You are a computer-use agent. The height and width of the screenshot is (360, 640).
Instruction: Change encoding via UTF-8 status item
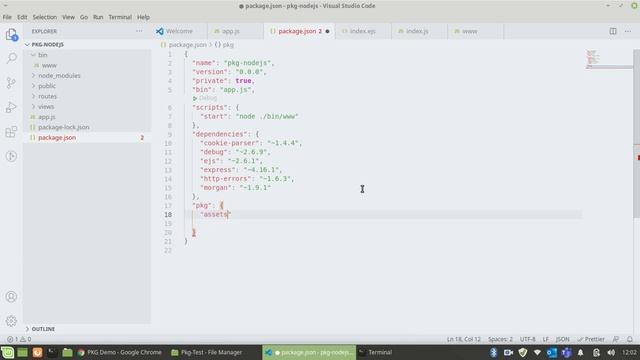pyautogui.click(x=527, y=339)
